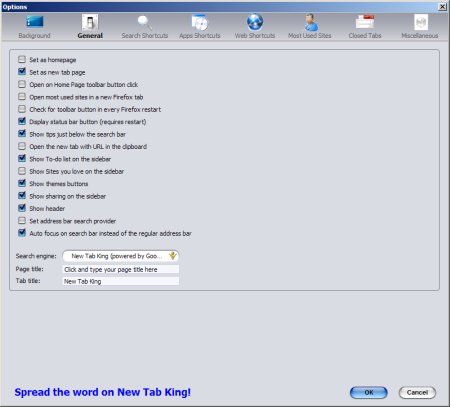This screenshot has height=407, width=450.
Task: Enable Open on Home Page toolbar button click
Action: [x=22, y=84]
